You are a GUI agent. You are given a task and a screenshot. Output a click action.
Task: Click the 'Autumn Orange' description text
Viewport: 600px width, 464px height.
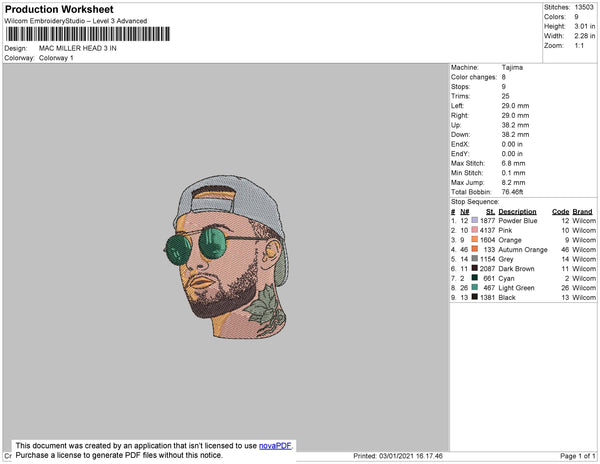pyautogui.click(x=523, y=249)
